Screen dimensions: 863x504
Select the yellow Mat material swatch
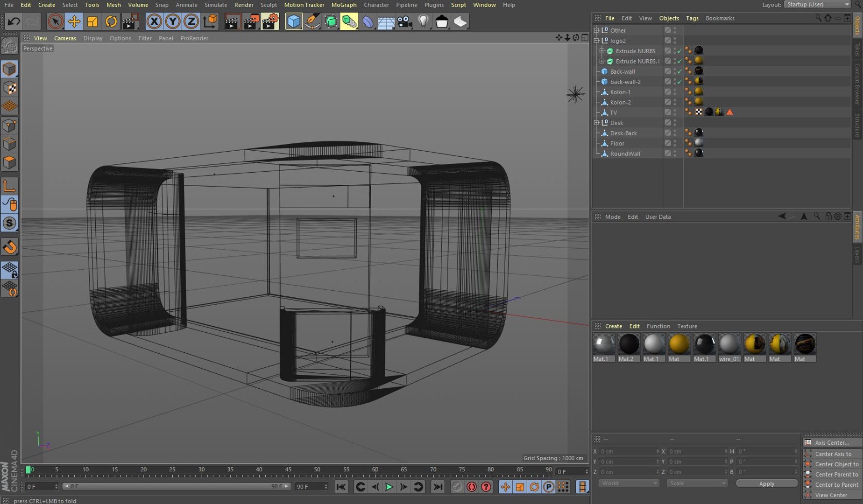point(679,344)
